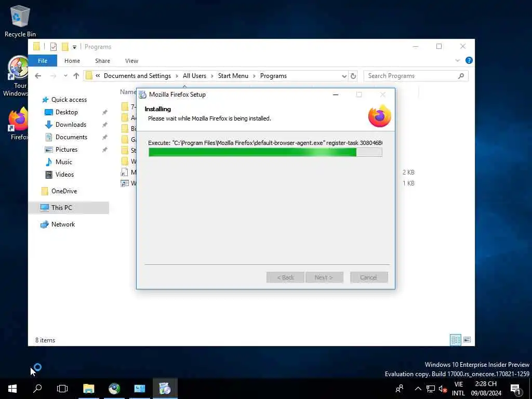This screenshot has height=399, width=532.
Task: Select Network in the navigation pane
Action: tap(63, 224)
